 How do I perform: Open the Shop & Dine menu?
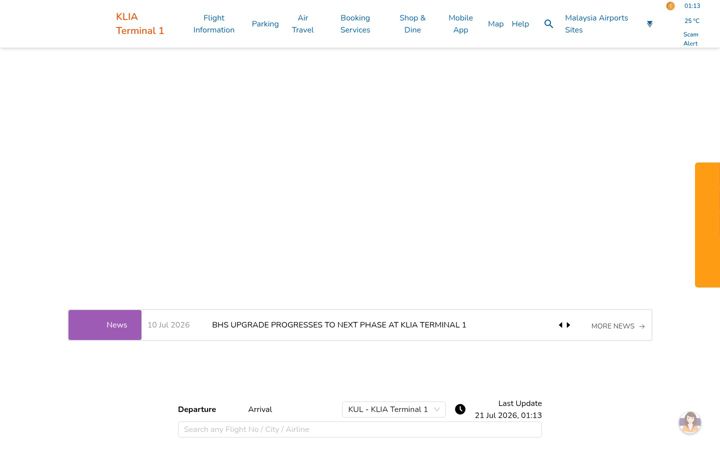click(x=412, y=24)
